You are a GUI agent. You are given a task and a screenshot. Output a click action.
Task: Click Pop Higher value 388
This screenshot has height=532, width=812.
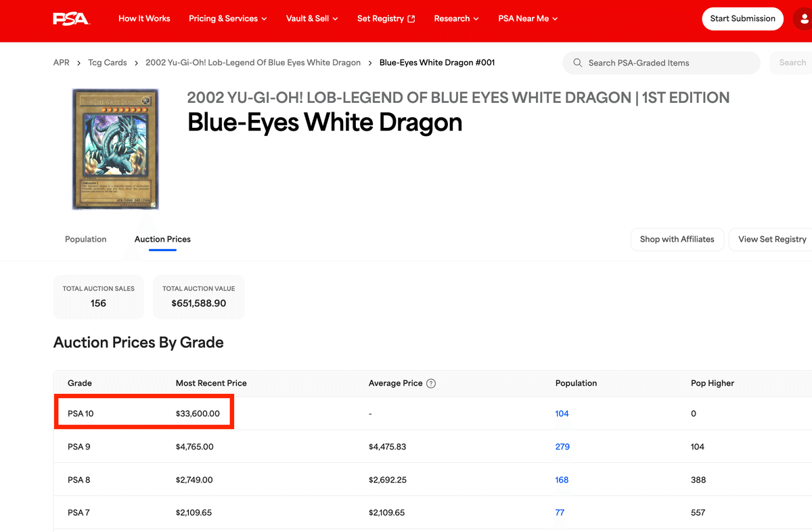698,480
